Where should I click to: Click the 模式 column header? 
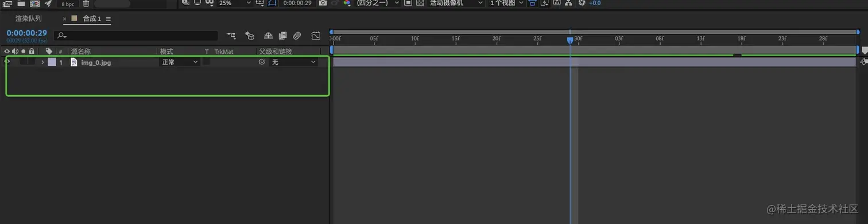click(x=166, y=52)
